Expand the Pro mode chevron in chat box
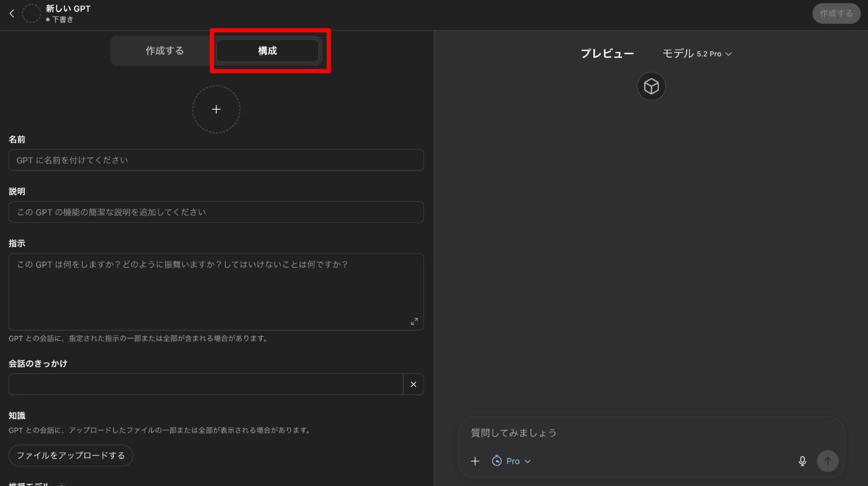Screen dimensions: 868x486 click(x=528, y=461)
